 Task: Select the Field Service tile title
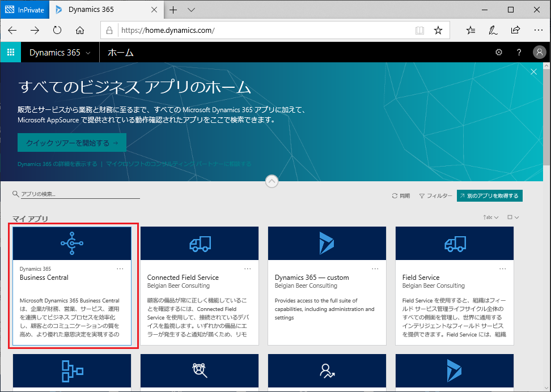pos(421,278)
